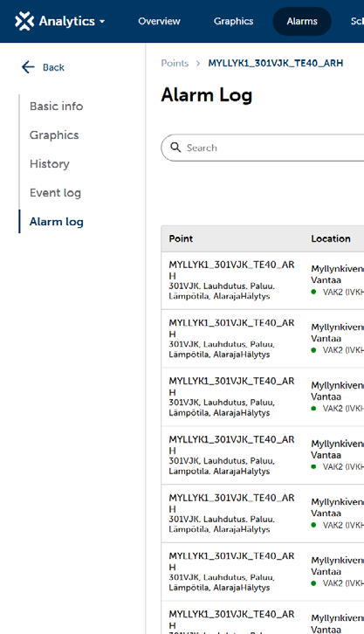Switch to the Graphics top tab
The height and width of the screenshot is (634, 364).
pos(234,22)
